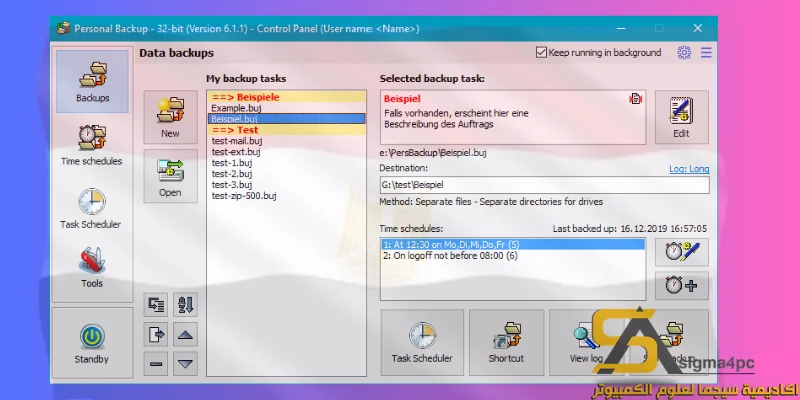Click the Beispiel description text box

click(x=513, y=117)
